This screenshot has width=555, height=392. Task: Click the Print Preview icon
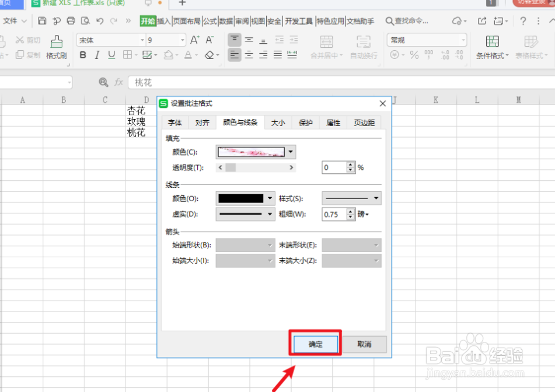coord(85,21)
